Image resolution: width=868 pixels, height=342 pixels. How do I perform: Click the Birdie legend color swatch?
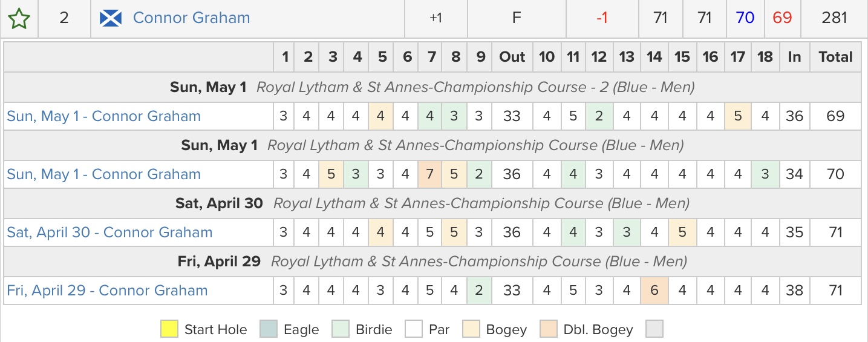[341, 329]
